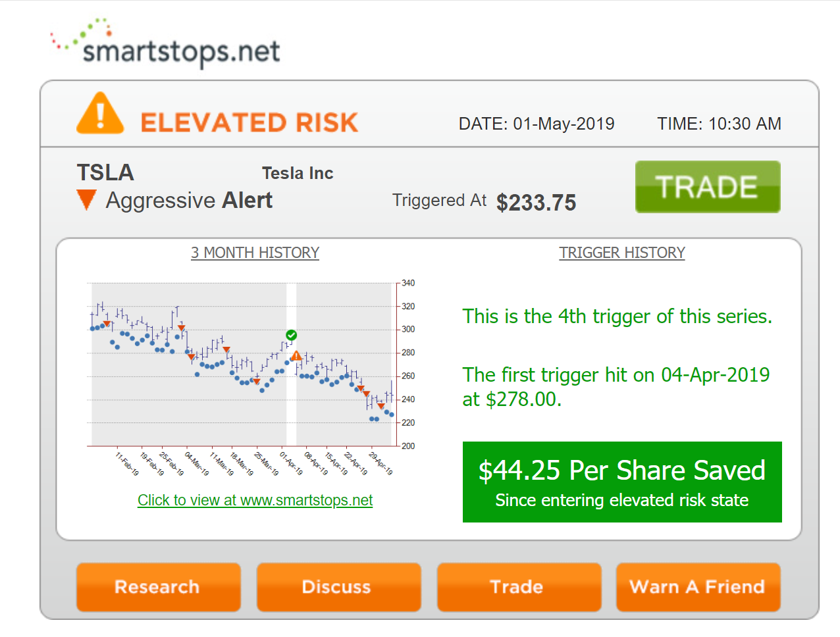This screenshot has height=637, width=840.
Task: Open the Research button
Action: pos(159,587)
